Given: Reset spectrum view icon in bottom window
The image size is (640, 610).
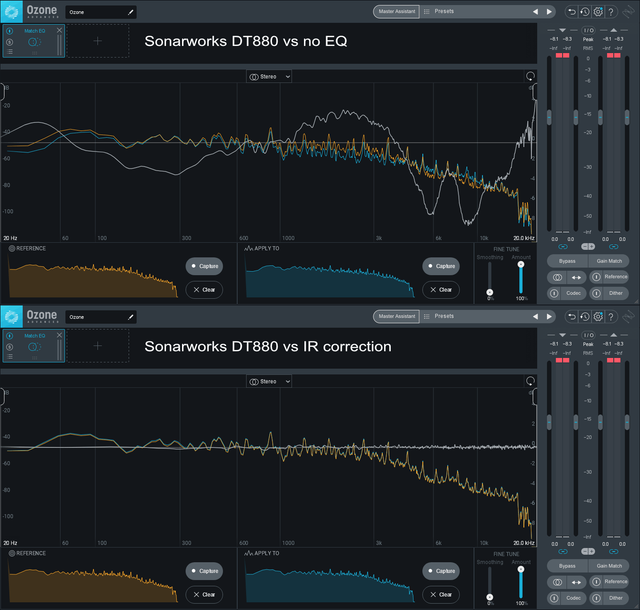Looking at the screenshot, I should 530,381.
